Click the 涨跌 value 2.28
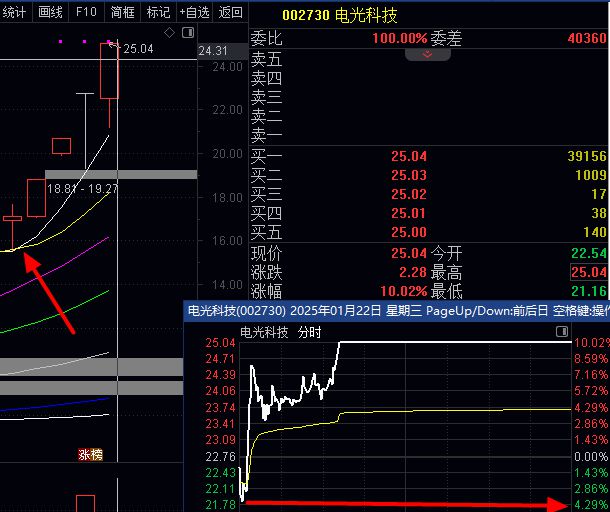Image resolution: width=610 pixels, height=512 pixels. click(x=413, y=272)
